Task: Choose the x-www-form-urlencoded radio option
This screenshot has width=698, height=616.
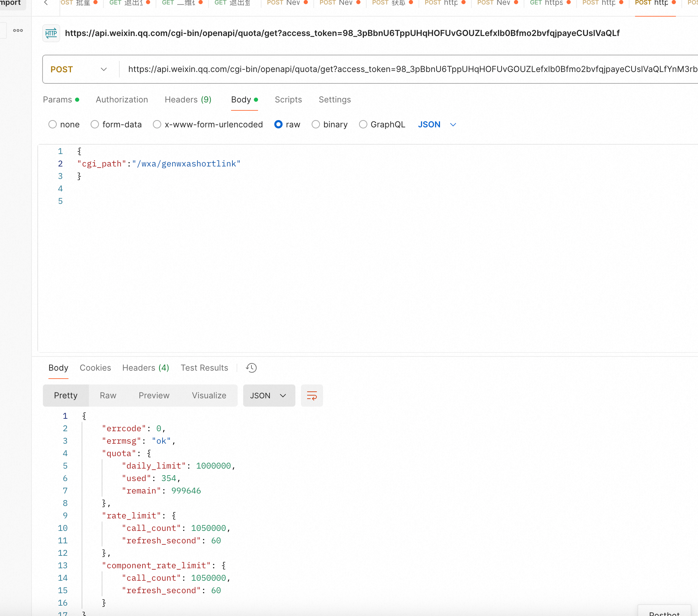Action: click(157, 125)
